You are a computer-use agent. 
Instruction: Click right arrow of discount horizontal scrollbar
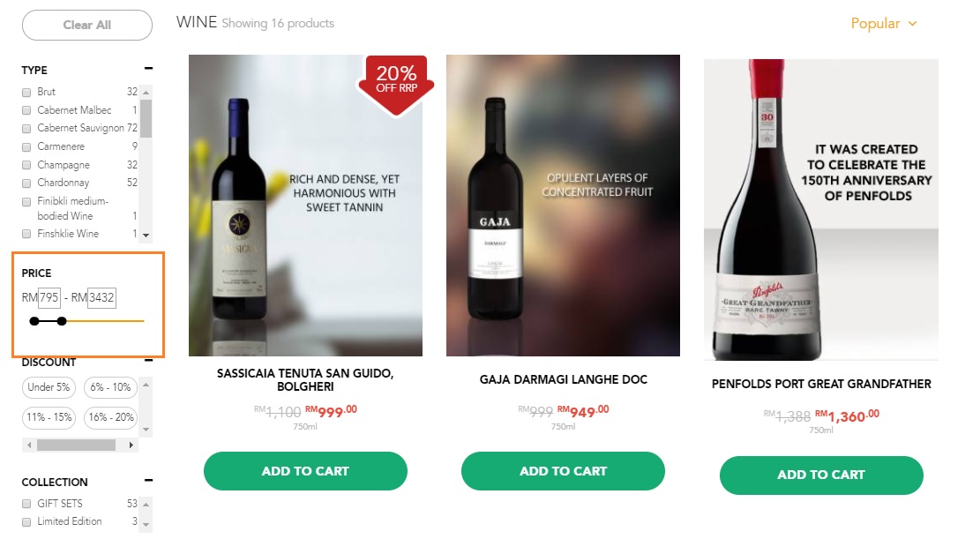[x=132, y=445]
